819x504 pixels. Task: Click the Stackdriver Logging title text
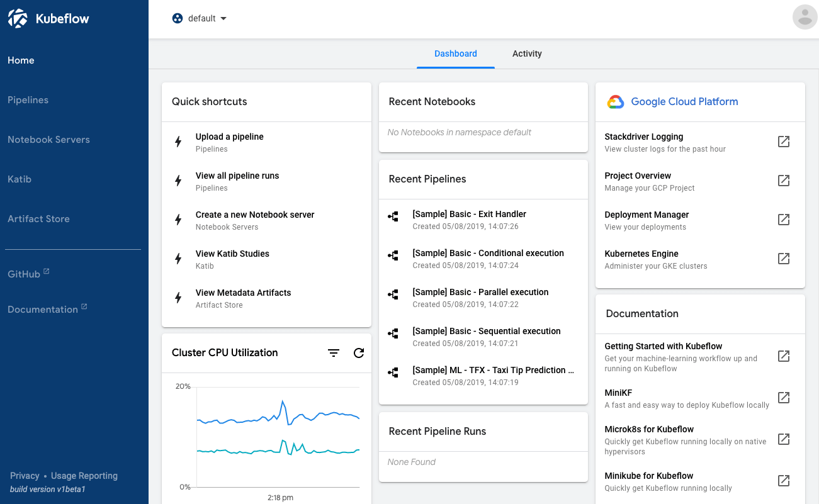point(644,137)
